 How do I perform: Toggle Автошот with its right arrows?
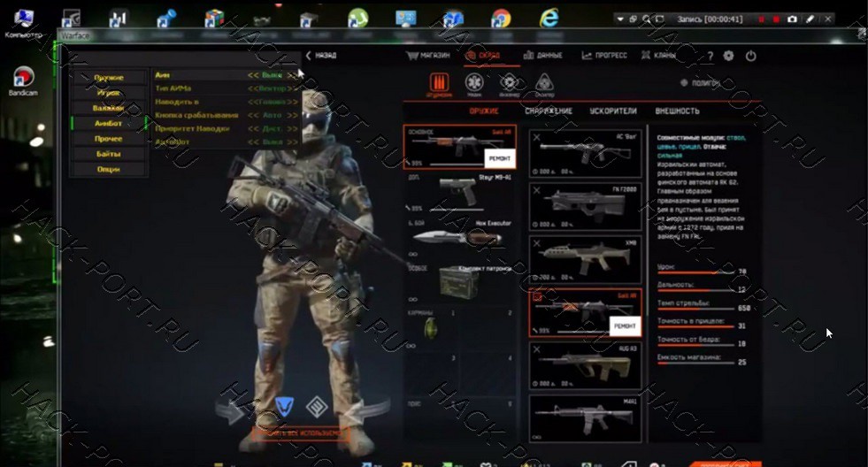pos(292,142)
